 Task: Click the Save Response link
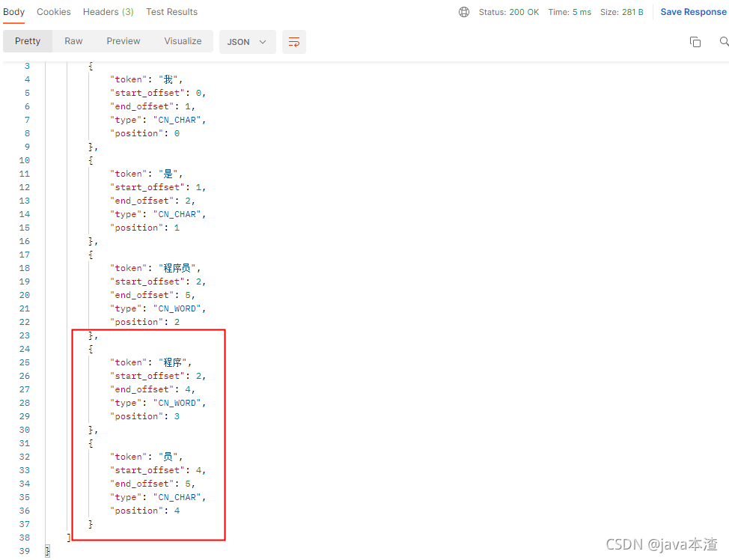pos(693,12)
